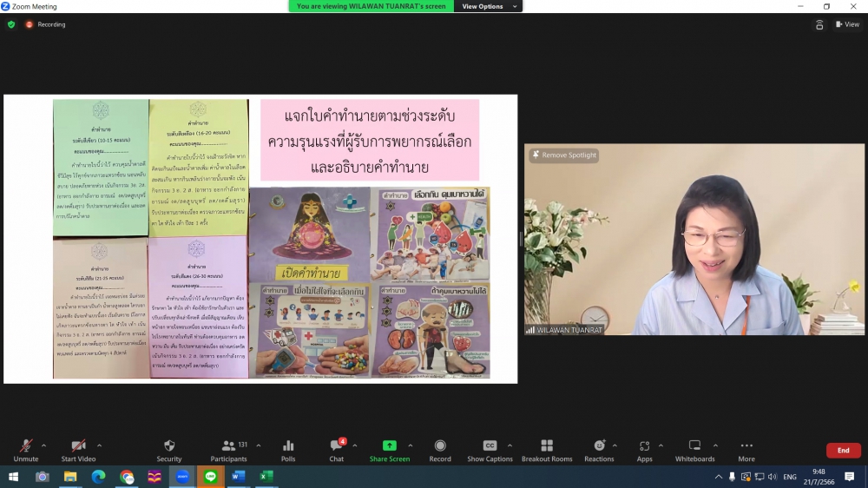This screenshot has width=868, height=488.
Task: Expand the video options arrow beside Start Video
Action: 99,445
